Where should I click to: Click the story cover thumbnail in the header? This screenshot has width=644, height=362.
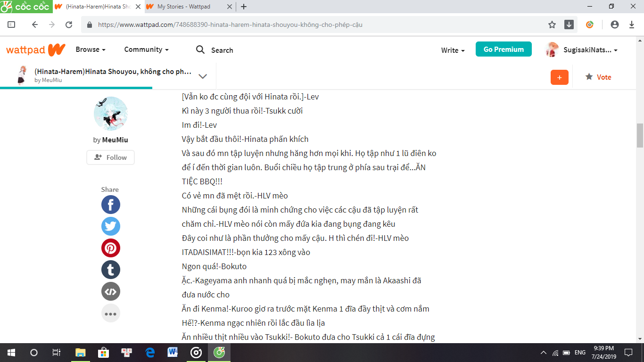point(22,75)
